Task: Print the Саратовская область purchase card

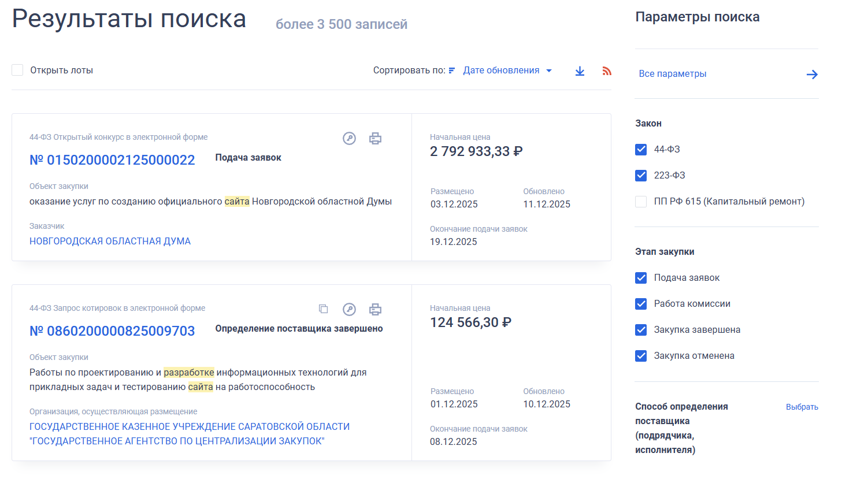Action: point(375,310)
